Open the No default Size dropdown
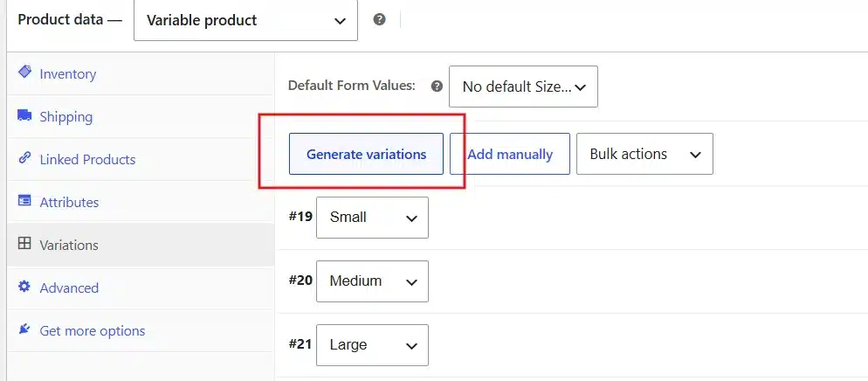 (x=523, y=87)
